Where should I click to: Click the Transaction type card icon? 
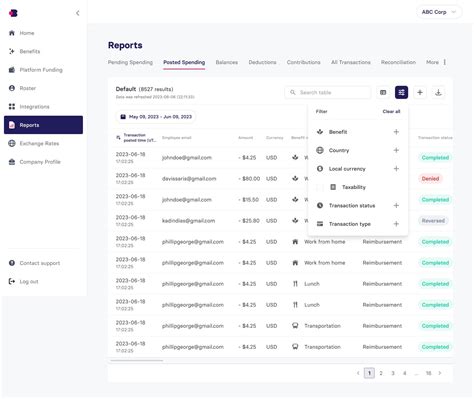click(320, 224)
